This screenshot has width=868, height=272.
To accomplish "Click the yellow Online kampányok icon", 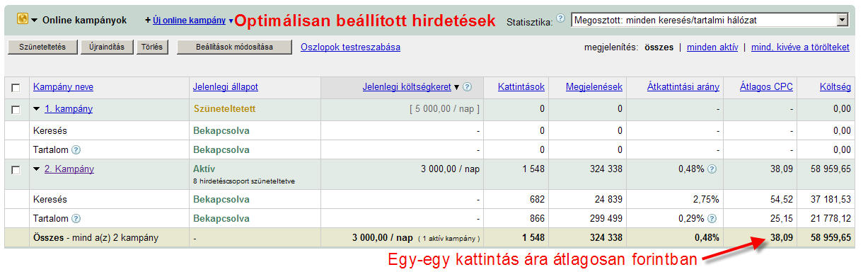I will click(23, 20).
